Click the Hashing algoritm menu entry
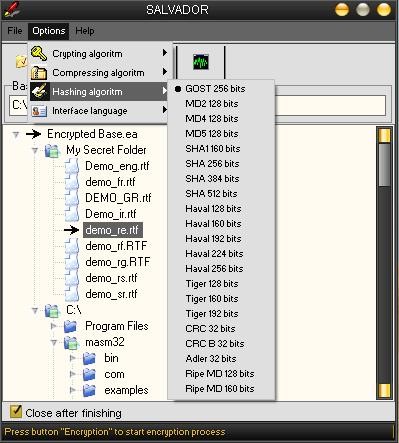The image size is (399, 443). pyautogui.click(x=99, y=92)
